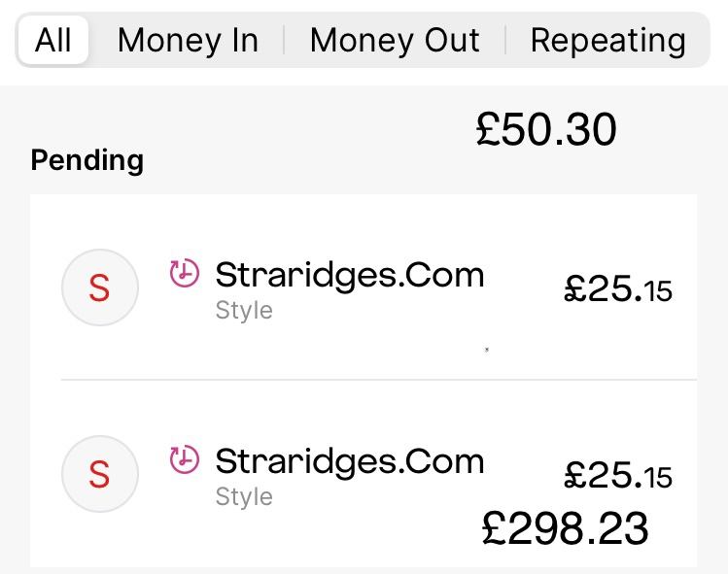Click the divider line between the two transactions
Image resolution: width=728 pixels, height=574 pixels.
379,379
